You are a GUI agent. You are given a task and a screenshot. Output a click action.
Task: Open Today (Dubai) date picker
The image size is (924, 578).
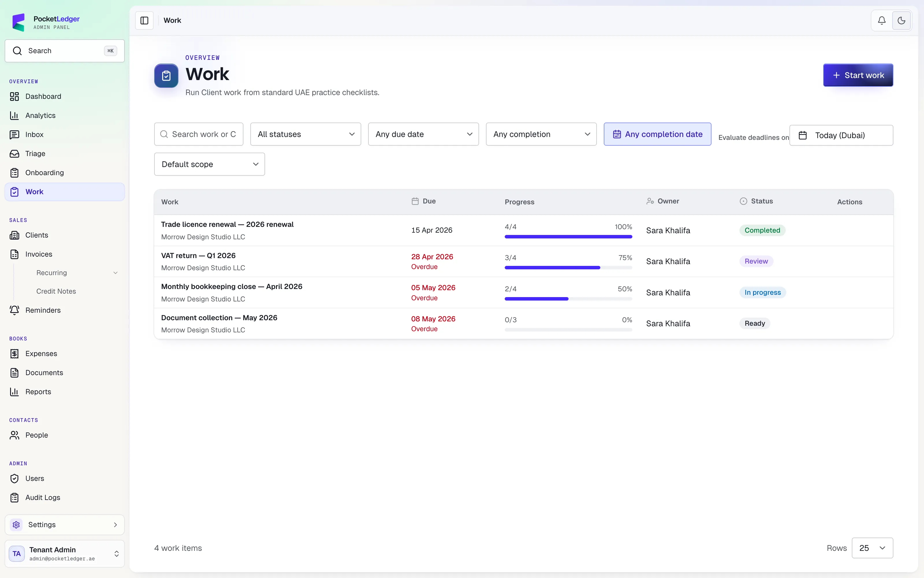pyautogui.click(x=841, y=135)
